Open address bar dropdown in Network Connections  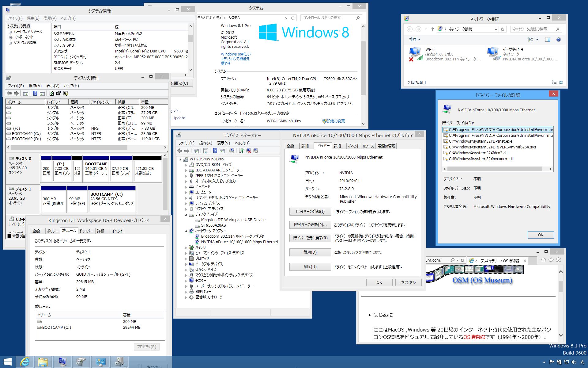click(x=496, y=29)
